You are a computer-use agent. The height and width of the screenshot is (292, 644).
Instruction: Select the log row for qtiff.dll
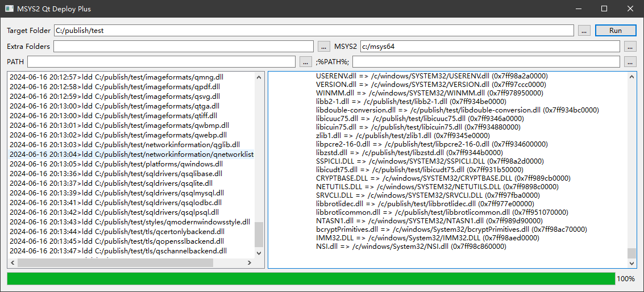131,115
